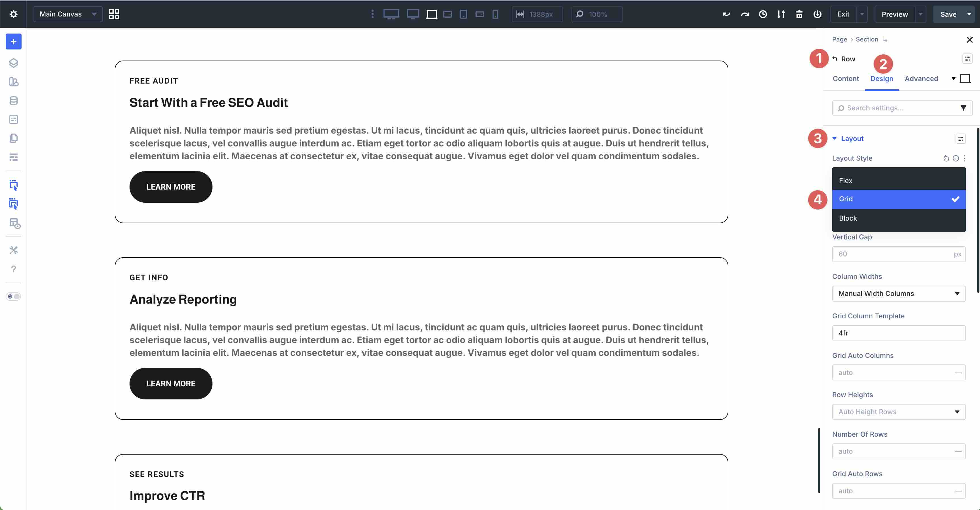Screen dimensions: 980x510
Task: Select the Block layout style
Action: tap(898, 218)
